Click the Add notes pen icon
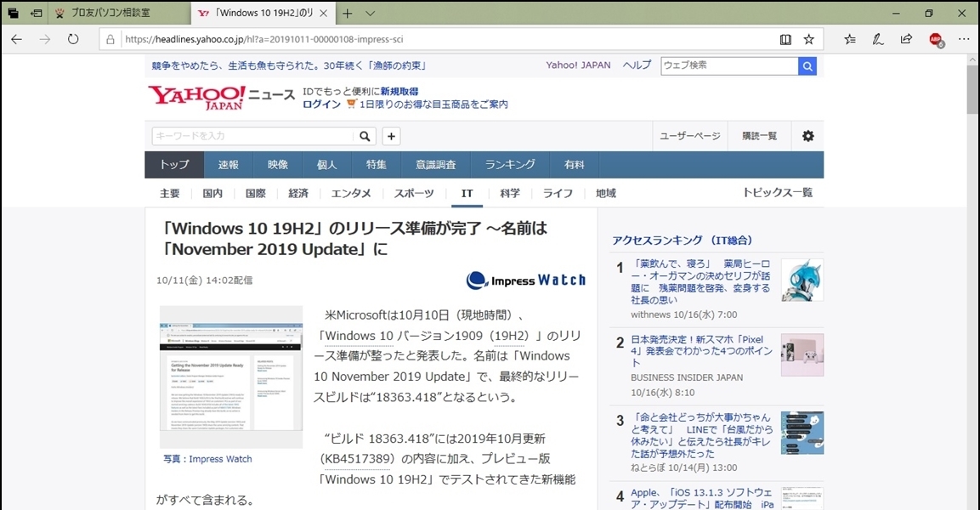 [x=878, y=39]
